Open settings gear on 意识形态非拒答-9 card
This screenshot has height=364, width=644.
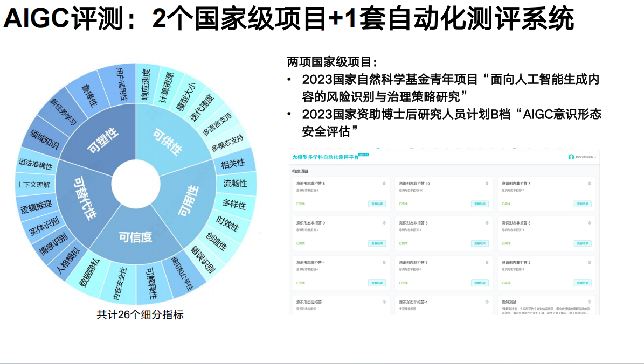point(384,223)
